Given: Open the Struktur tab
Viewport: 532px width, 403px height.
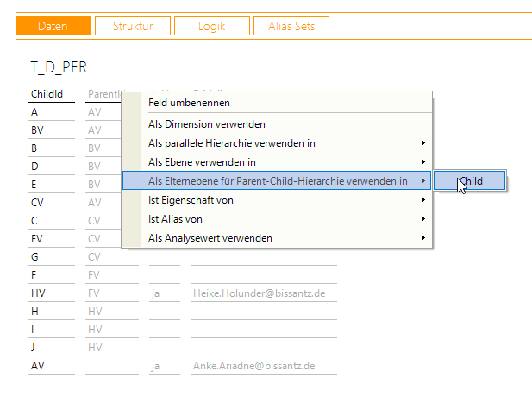Looking at the screenshot, I should (133, 27).
